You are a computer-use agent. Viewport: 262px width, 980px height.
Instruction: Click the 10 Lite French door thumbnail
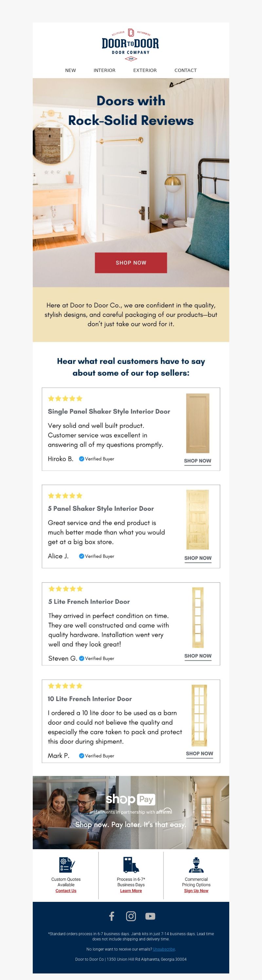(x=199, y=715)
